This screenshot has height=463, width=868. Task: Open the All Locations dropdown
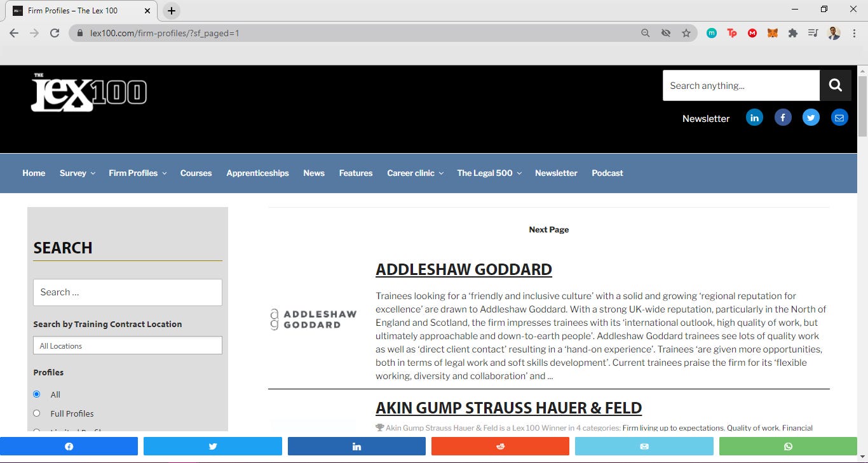[x=128, y=346]
